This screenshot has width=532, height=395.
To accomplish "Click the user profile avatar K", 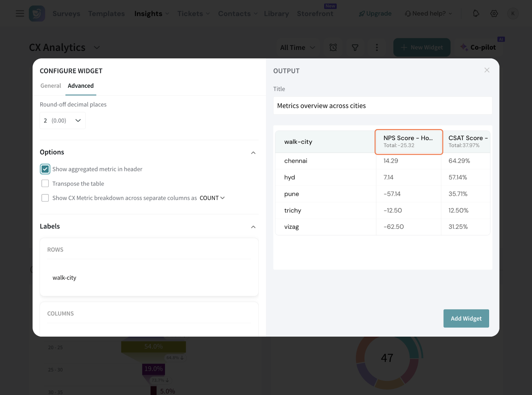I will (x=513, y=14).
